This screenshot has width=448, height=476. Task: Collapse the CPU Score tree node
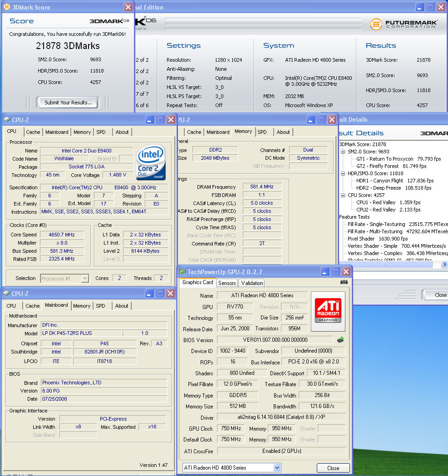[343, 195]
